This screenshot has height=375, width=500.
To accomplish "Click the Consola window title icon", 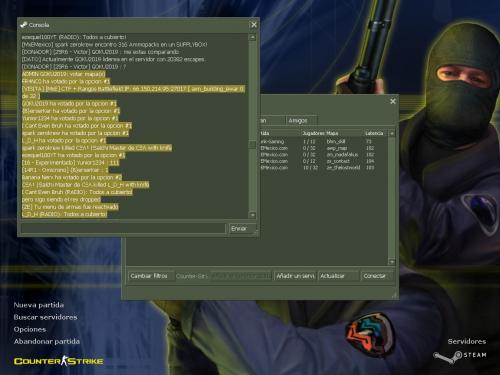I will point(24,25).
